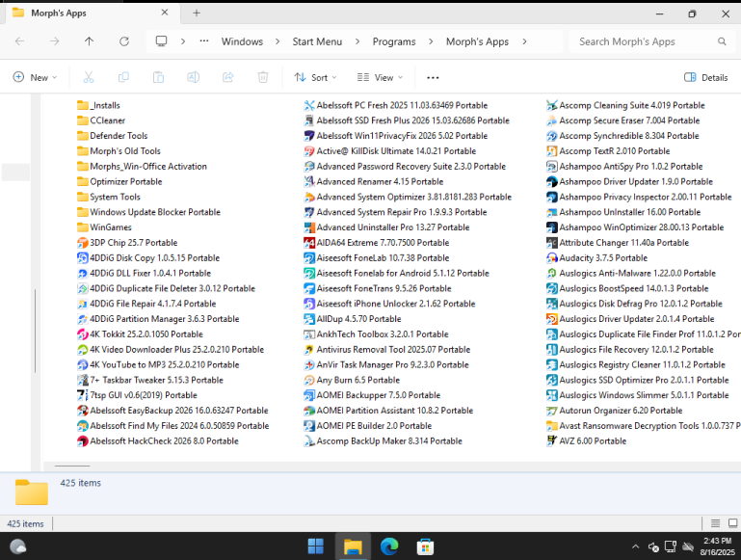Open the New item dropdown

[x=35, y=77]
